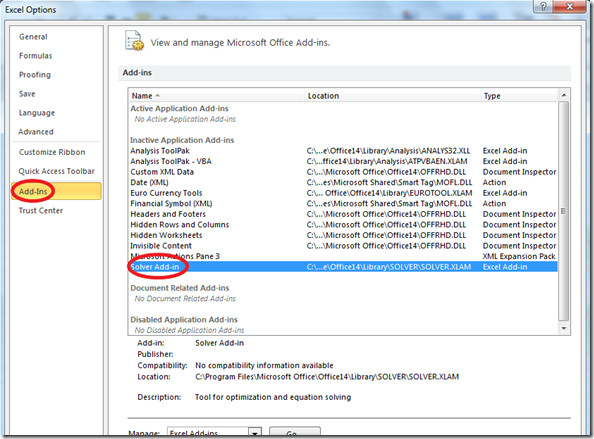Select the Euro Currency Tools row
This screenshot has width=594, height=439.
coord(343,193)
